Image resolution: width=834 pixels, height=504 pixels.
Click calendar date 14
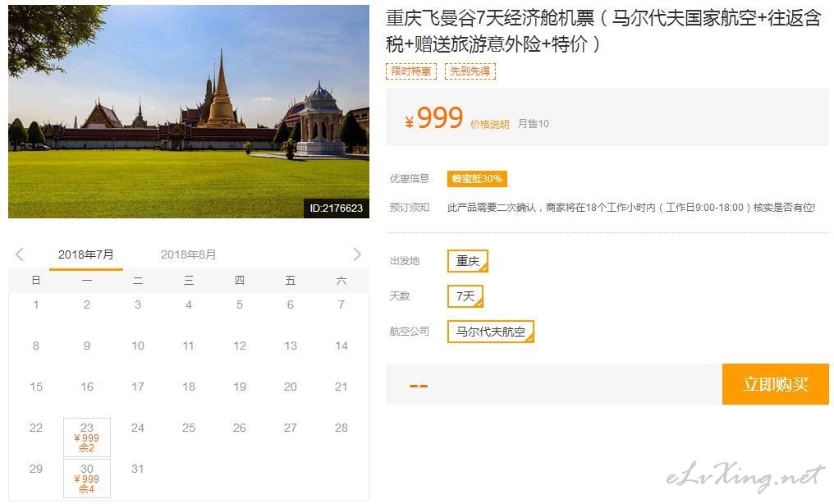[341, 346]
